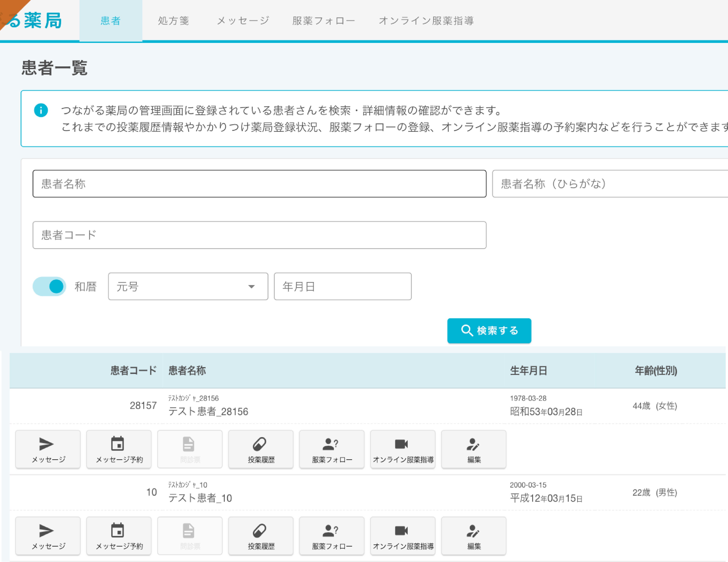Go to 服薬フォロー navigation tab
Image resolution: width=728 pixels, height=562 pixels.
(324, 21)
